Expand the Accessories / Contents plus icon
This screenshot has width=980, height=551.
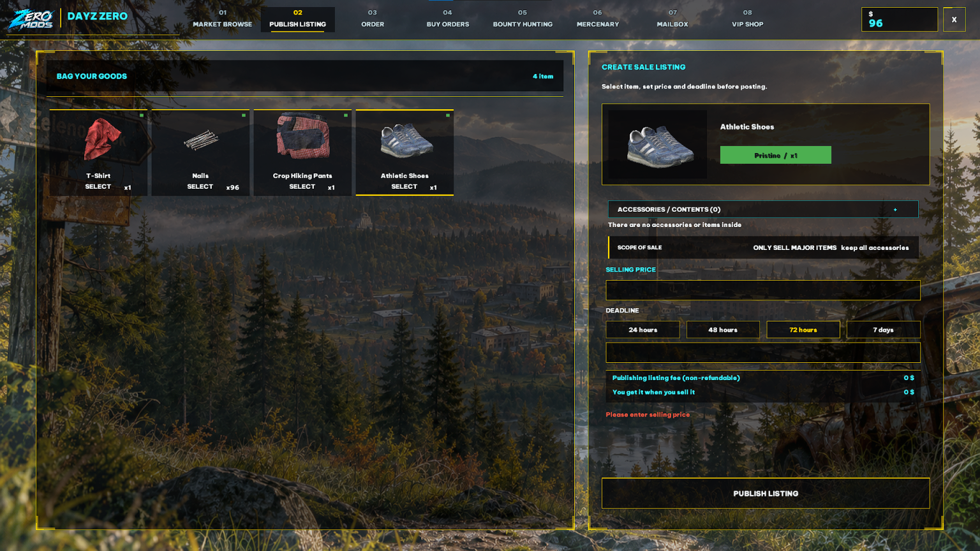[895, 210]
